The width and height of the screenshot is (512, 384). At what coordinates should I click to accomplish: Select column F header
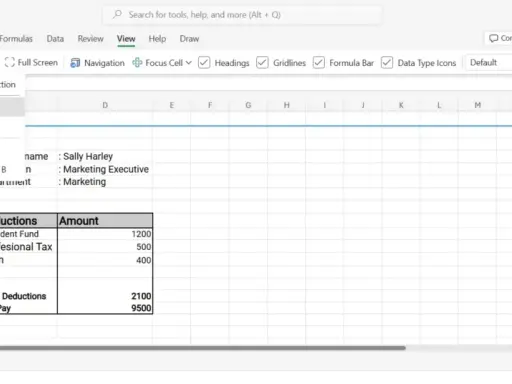(210, 105)
